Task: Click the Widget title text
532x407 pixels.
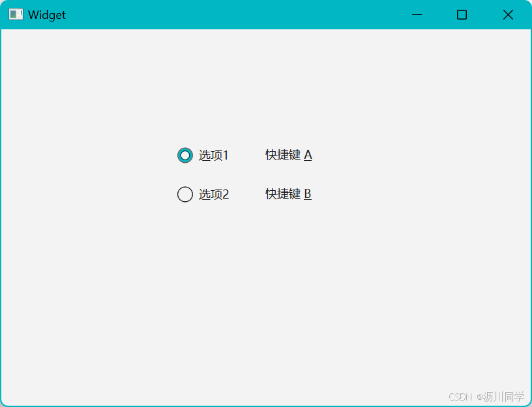Action: point(47,15)
